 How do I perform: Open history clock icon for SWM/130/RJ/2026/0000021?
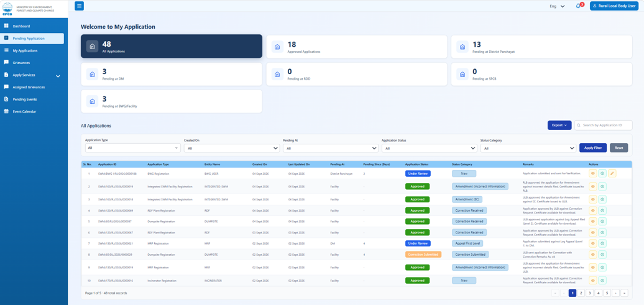(602, 244)
